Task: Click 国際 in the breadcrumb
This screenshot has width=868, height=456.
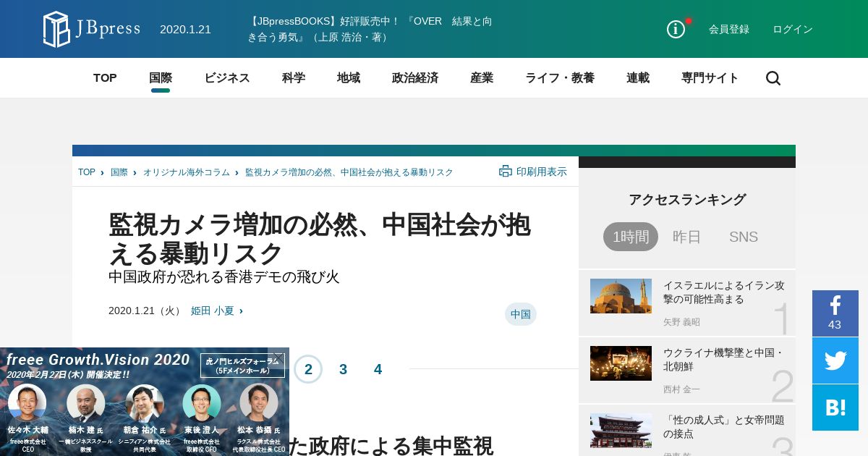Action: 119,172
